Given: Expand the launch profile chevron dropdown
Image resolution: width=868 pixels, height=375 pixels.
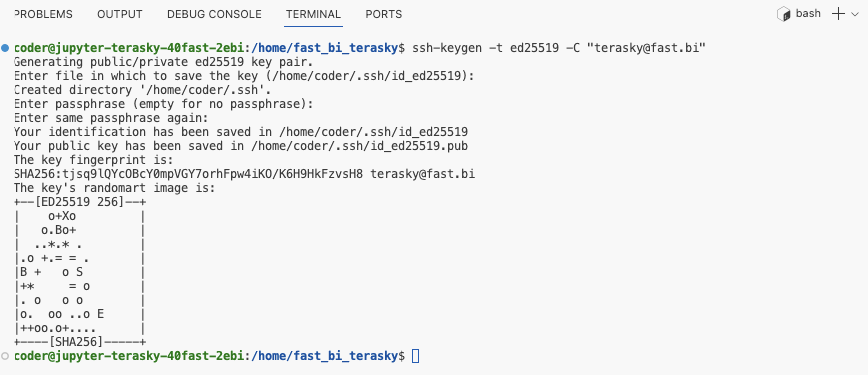Looking at the screenshot, I should pos(854,14).
